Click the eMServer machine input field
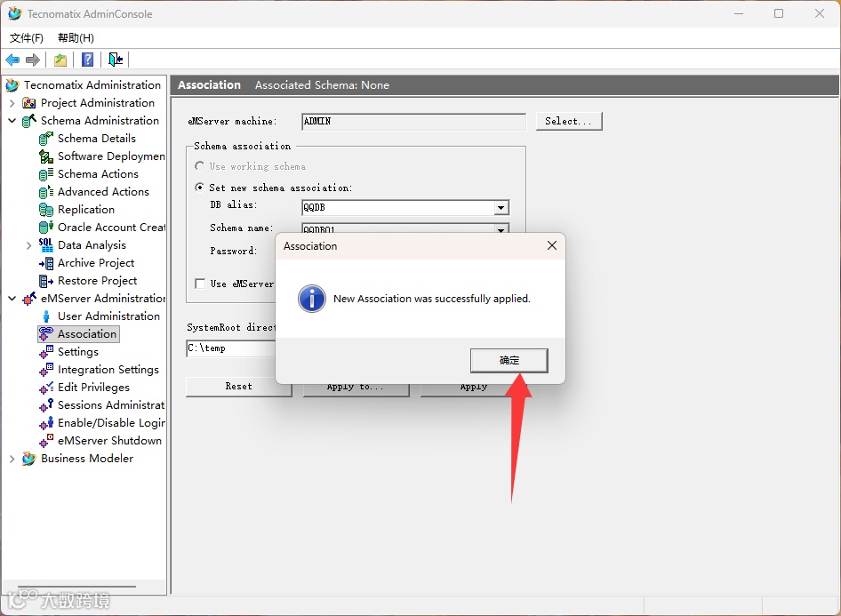Screen dimensions: 841x616 (x=413, y=122)
